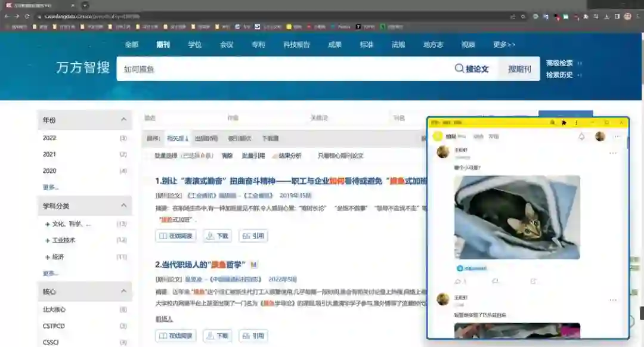Open browser downloads icon in toolbar
The image size is (644, 347).
click(607, 17)
